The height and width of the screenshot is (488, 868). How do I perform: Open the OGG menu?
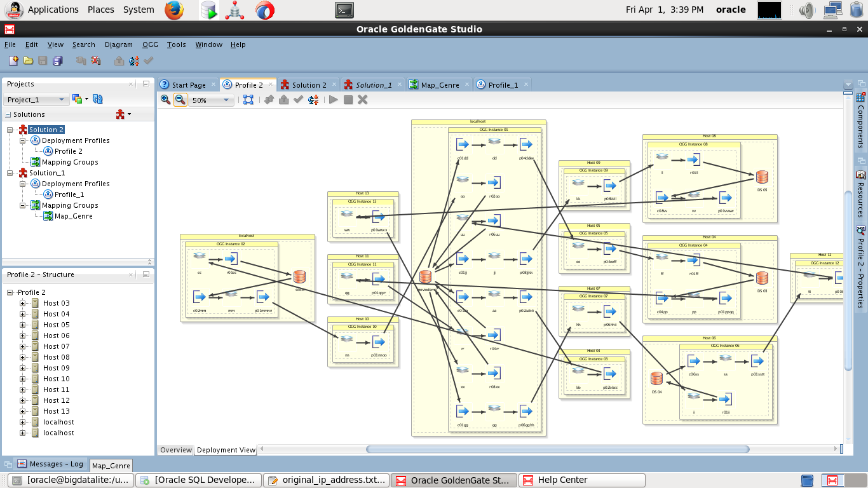coord(150,44)
